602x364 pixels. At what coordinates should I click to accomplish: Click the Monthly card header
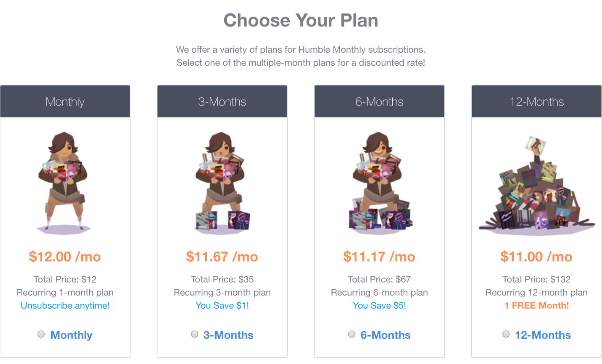tap(65, 102)
